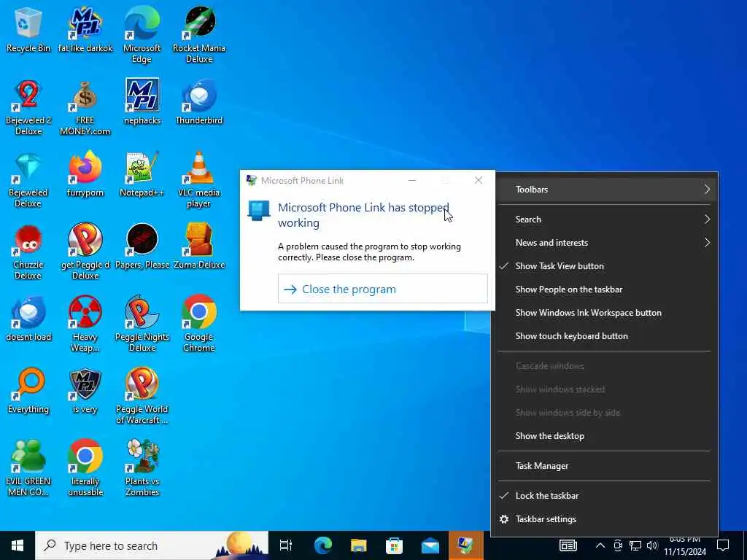Select the 'is very' MPI shield icon
The height and width of the screenshot is (560, 747).
click(85, 391)
